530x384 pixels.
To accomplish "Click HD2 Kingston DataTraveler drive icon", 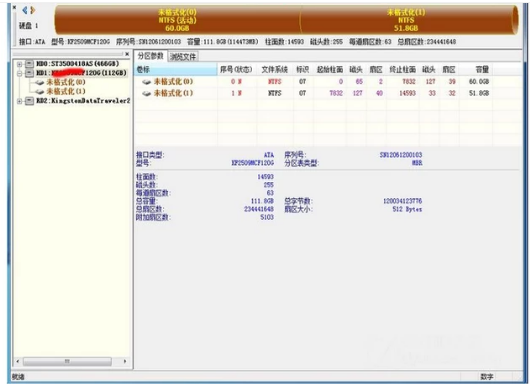I will point(30,100).
